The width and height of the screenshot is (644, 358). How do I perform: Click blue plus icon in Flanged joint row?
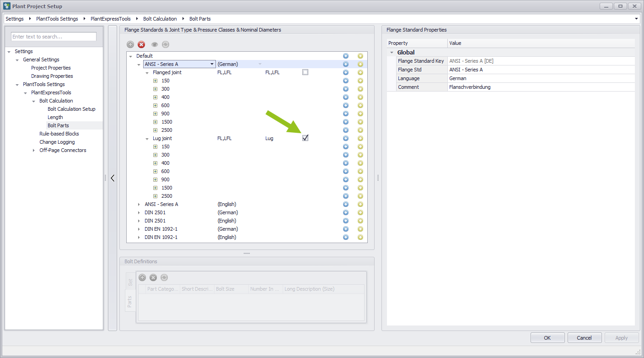pyautogui.click(x=346, y=72)
